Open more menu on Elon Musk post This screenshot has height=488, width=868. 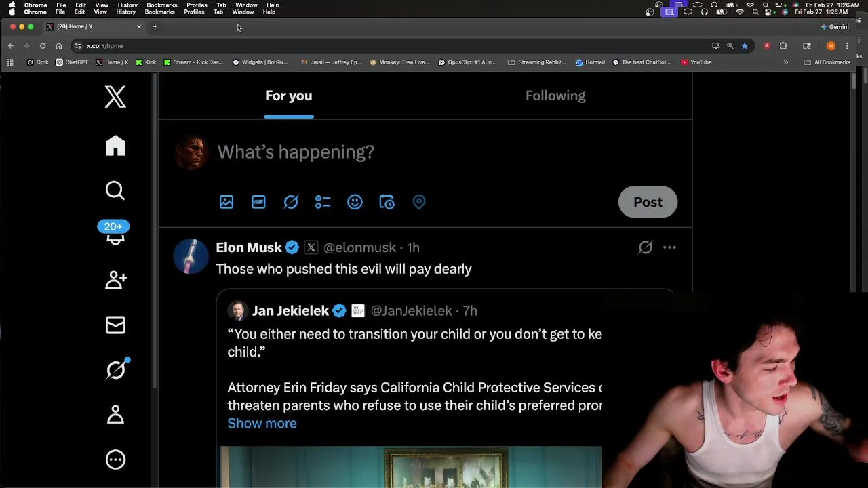point(669,247)
